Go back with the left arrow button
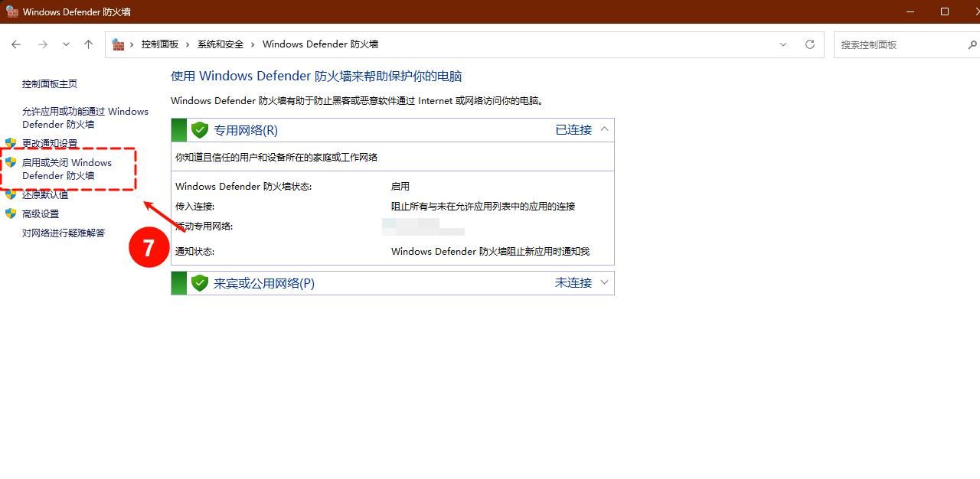Viewport: 980px width, 479px height. pos(16,44)
